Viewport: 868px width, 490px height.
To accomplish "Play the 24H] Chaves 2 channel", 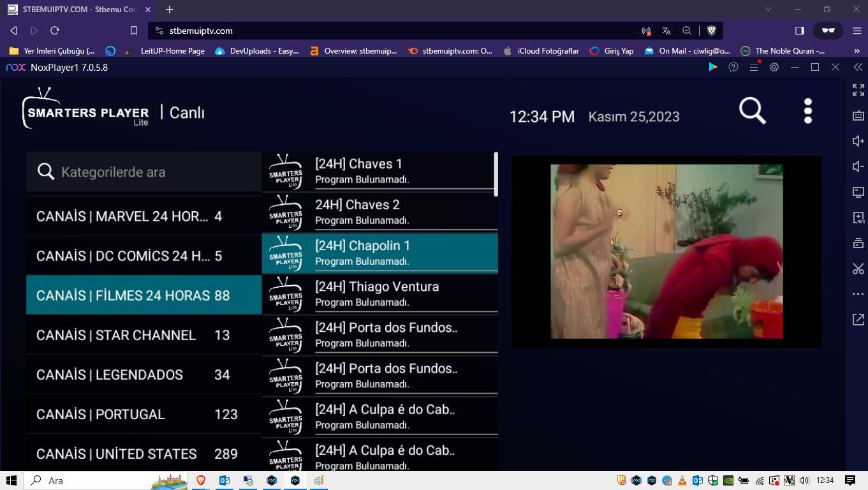I will pos(379,212).
